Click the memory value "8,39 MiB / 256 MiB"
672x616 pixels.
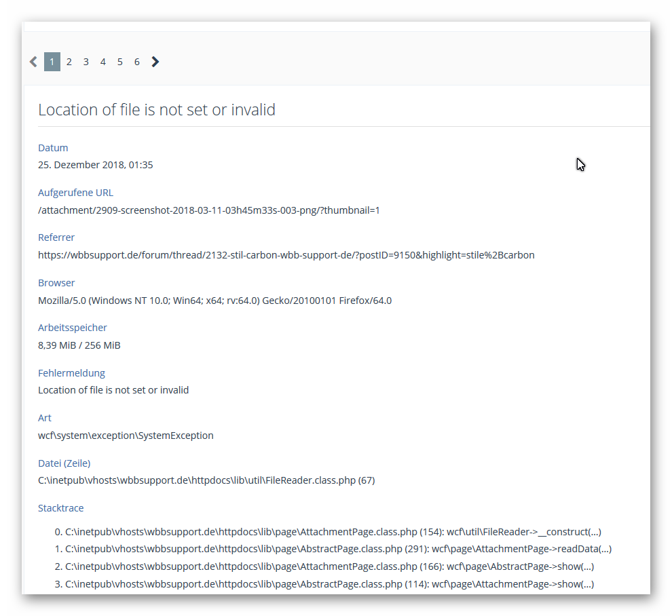[79, 345]
